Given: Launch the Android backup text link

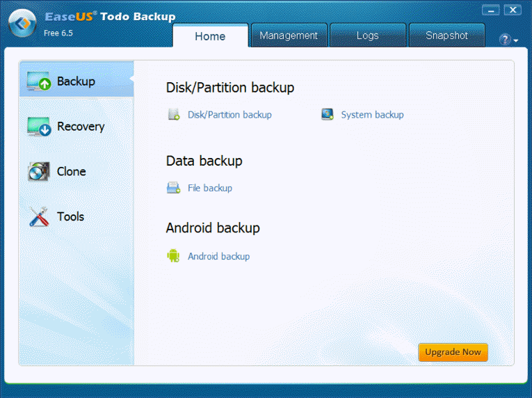Looking at the screenshot, I should click(218, 256).
